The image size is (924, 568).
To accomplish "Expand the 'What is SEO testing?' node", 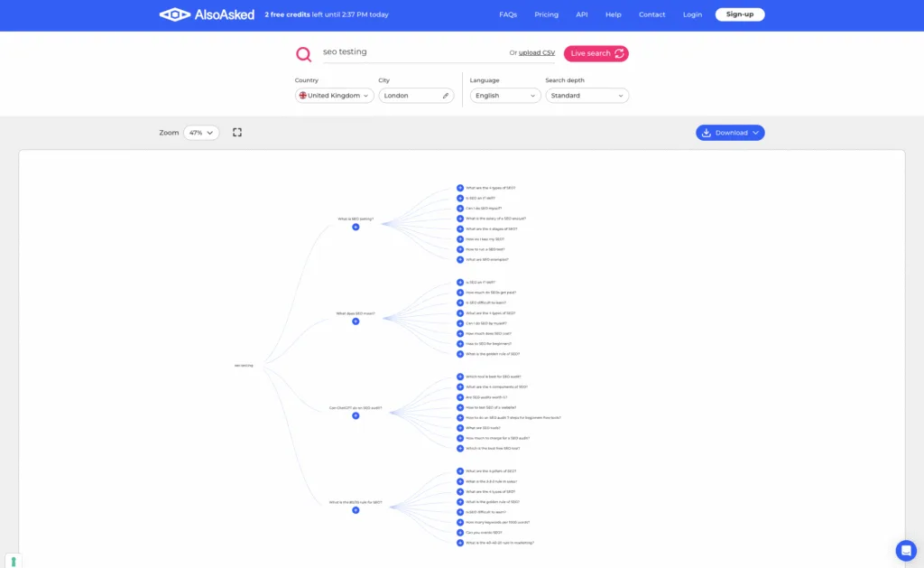I will (356, 228).
